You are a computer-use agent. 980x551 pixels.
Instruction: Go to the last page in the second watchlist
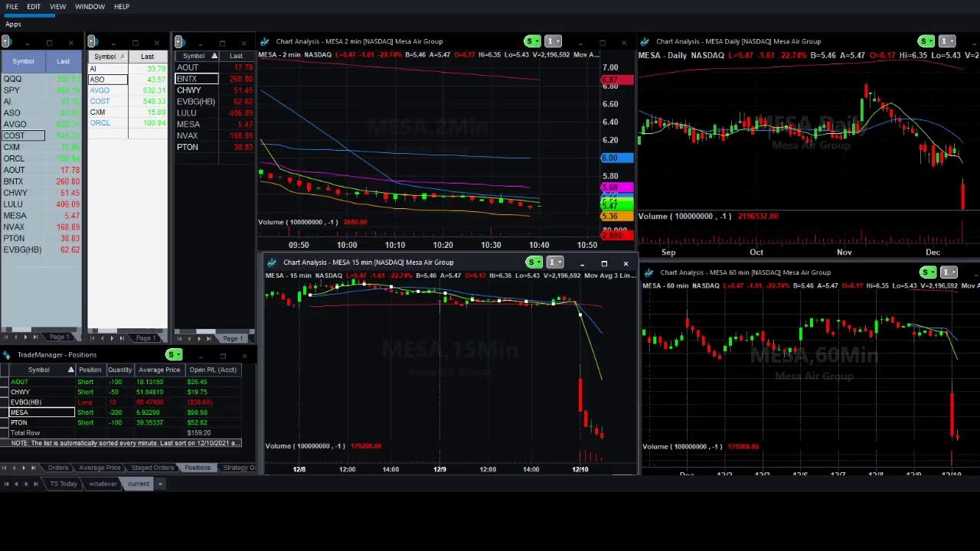pos(121,337)
